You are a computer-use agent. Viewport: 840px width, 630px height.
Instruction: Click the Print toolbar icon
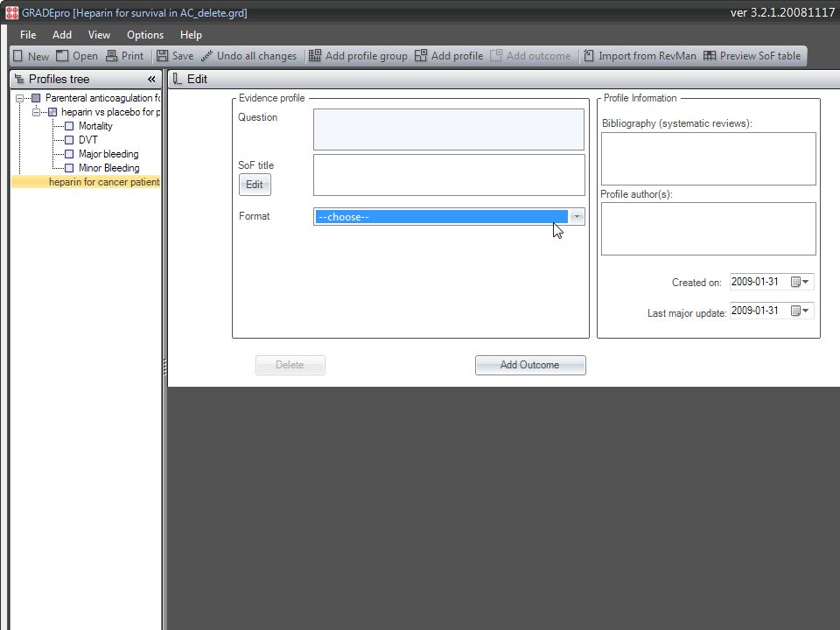click(111, 56)
